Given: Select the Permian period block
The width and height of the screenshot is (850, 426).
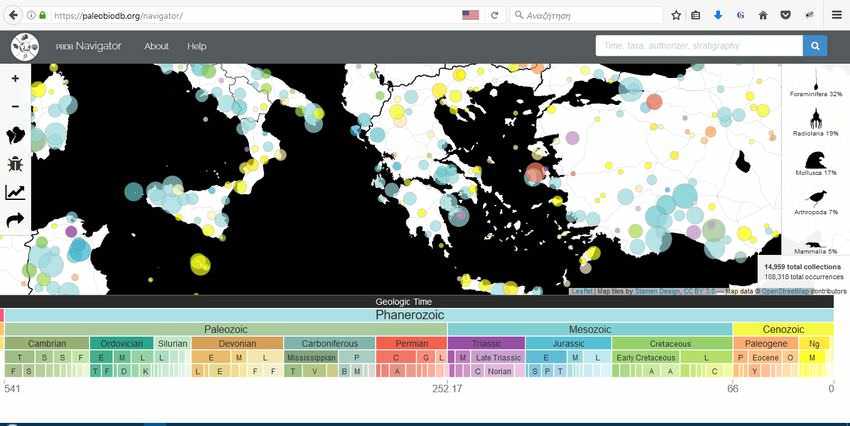Looking at the screenshot, I should point(410,344).
